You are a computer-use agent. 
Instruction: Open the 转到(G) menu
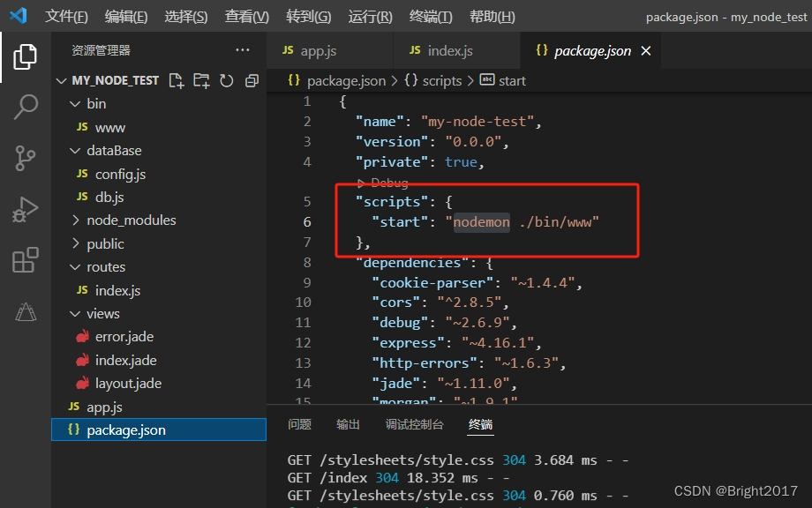click(309, 17)
